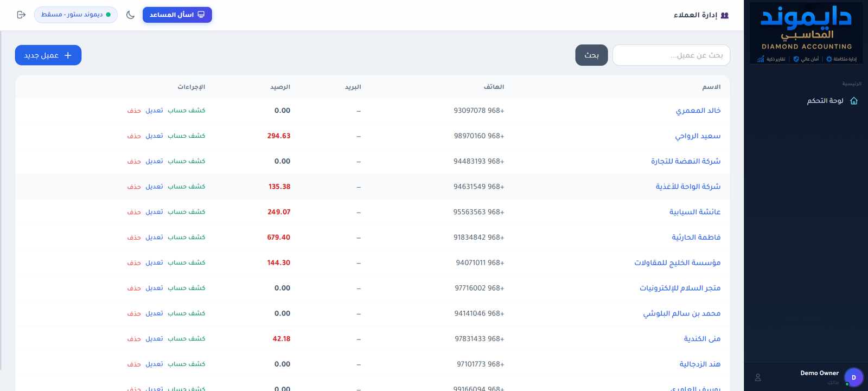Click the logout icon in the top bar

21,15
